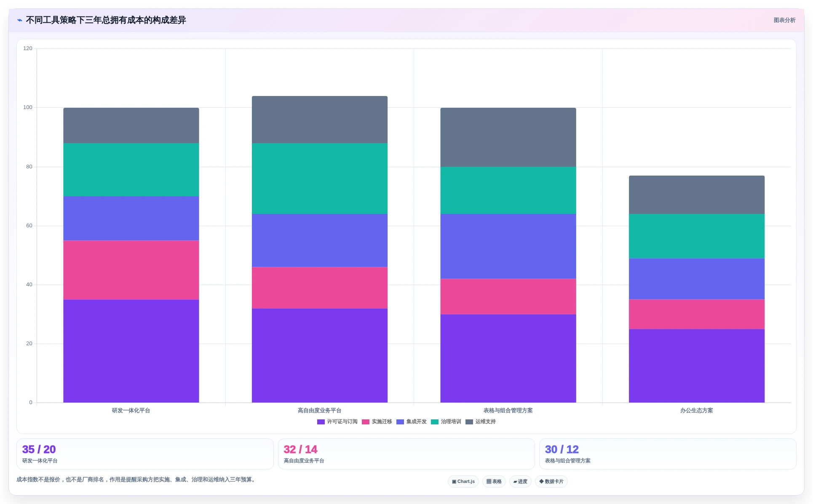Click the blue 集成开发 legend swatch
813x504 pixels.
(x=400, y=422)
